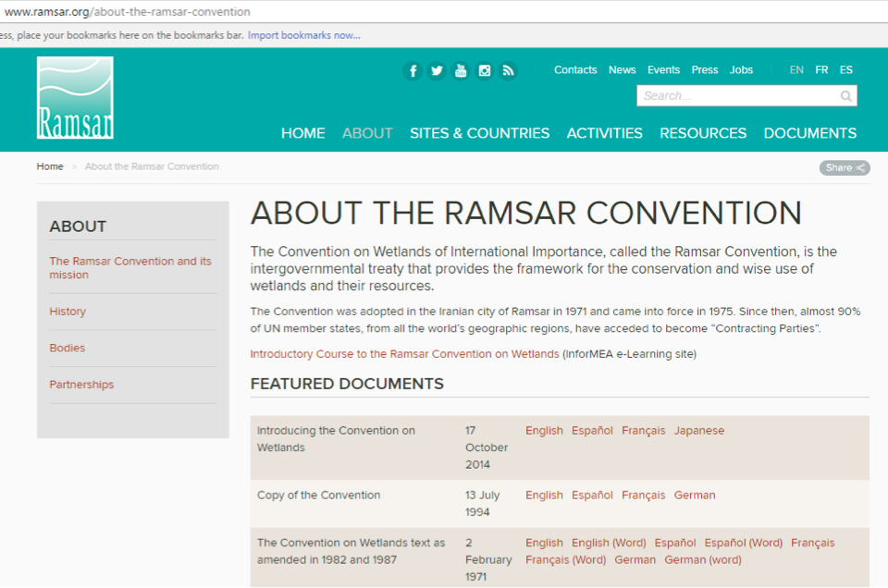Open German amended Convention text

point(635,559)
